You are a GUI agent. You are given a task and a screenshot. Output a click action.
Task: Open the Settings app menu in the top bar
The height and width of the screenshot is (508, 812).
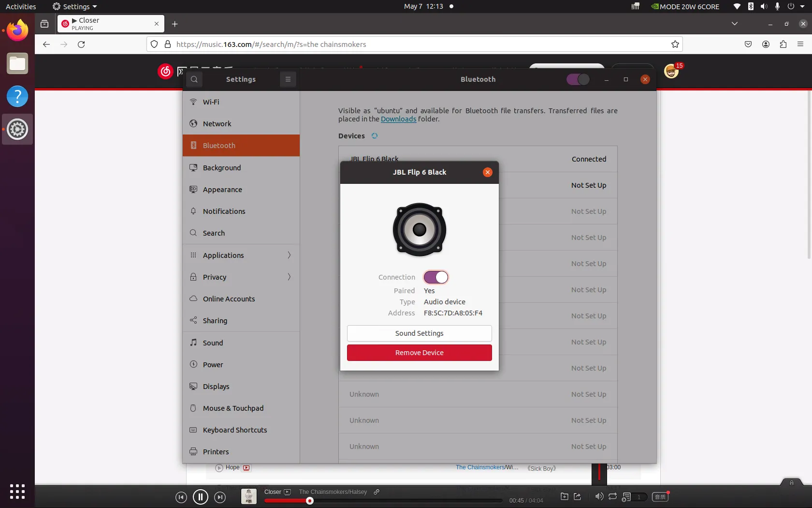click(x=74, y=6)
